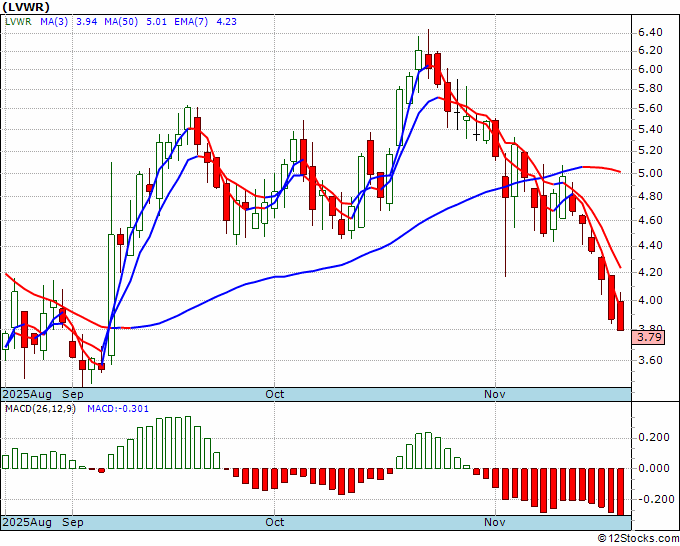The image size is (680, 546).
Task: Select the LVWR legend label
Action: pos(18,21)
